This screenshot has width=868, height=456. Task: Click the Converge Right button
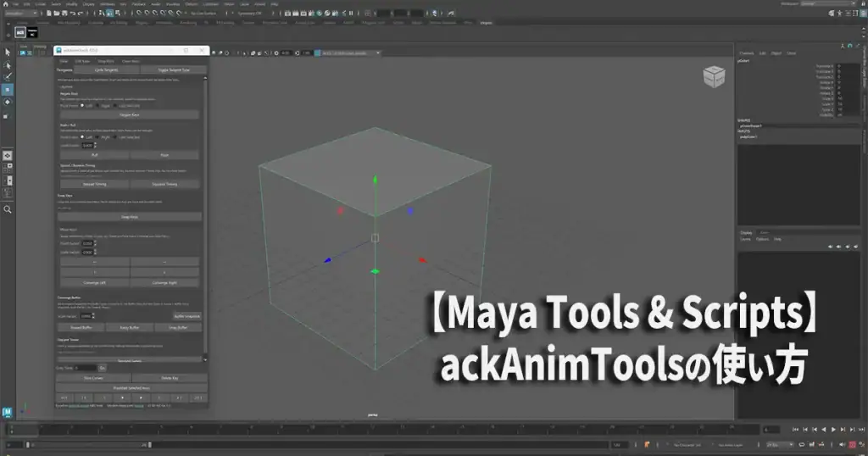165,282
